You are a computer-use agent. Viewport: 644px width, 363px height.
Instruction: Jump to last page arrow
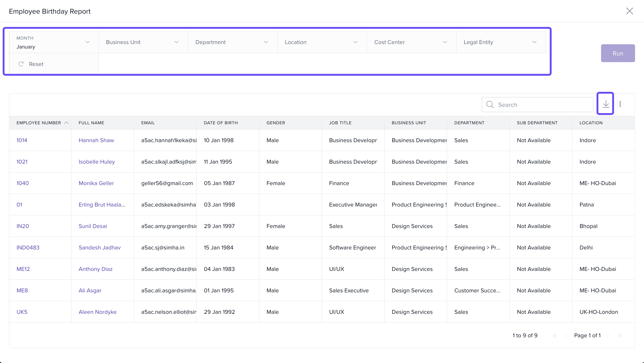pyautogui.click(x=620, y=336)
